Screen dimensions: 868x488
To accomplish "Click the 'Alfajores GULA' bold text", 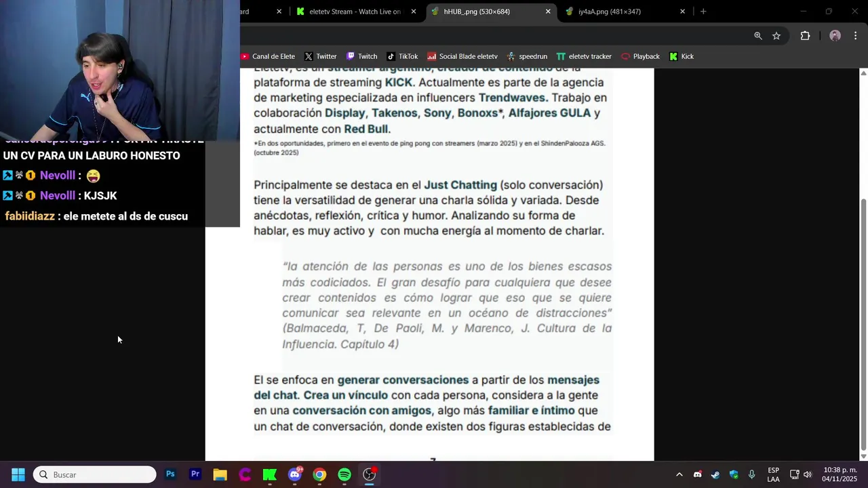I will pyautogui.click(x=549, y=113).
